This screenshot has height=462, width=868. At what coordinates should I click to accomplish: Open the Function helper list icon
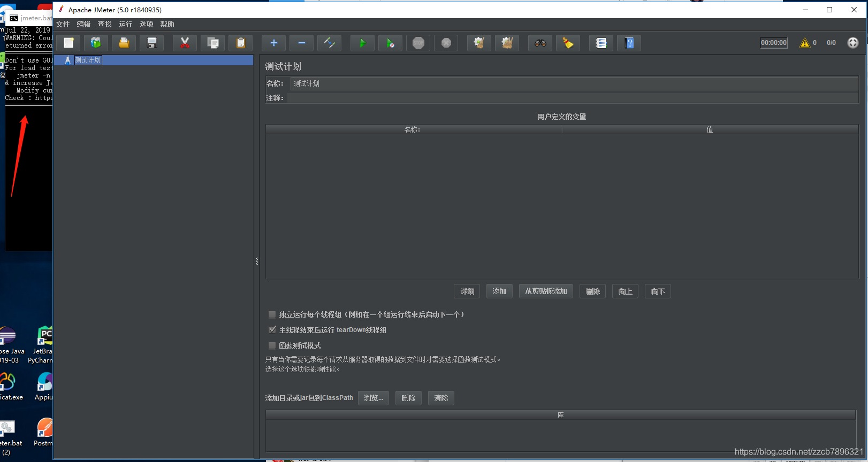[x=601, y=43]
